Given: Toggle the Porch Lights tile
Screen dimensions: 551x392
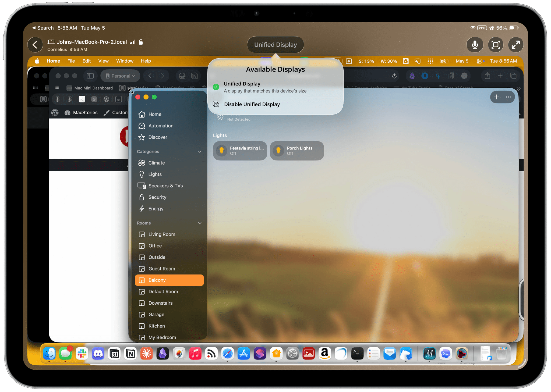Looking at the screenshot, I should point(297,151).
